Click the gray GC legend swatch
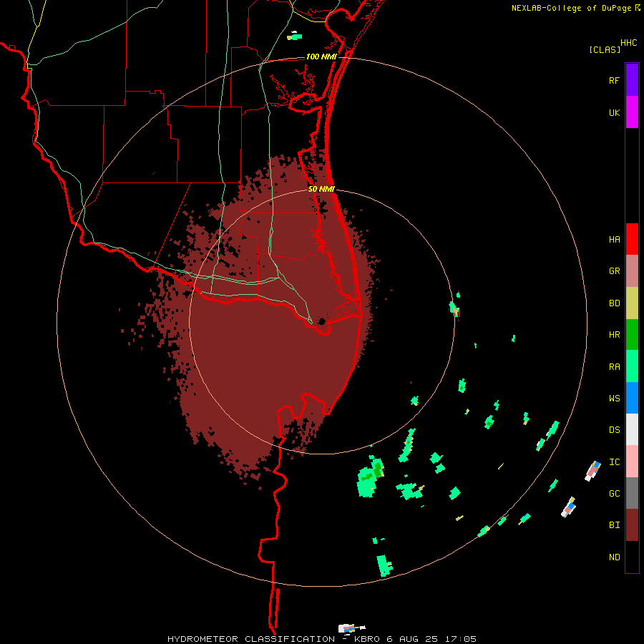 click(632, 493)
